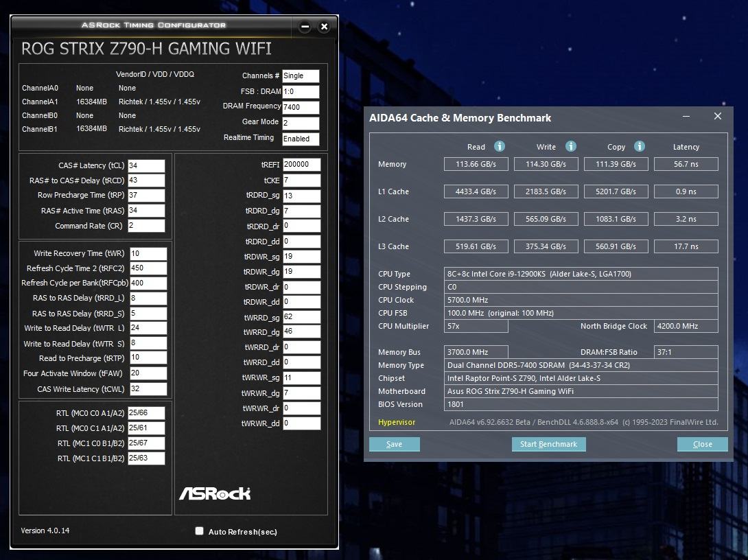Click the Read to Precharge (tRTP) field
Viewport: 748px width, 560px height.
tap(148, 358)
